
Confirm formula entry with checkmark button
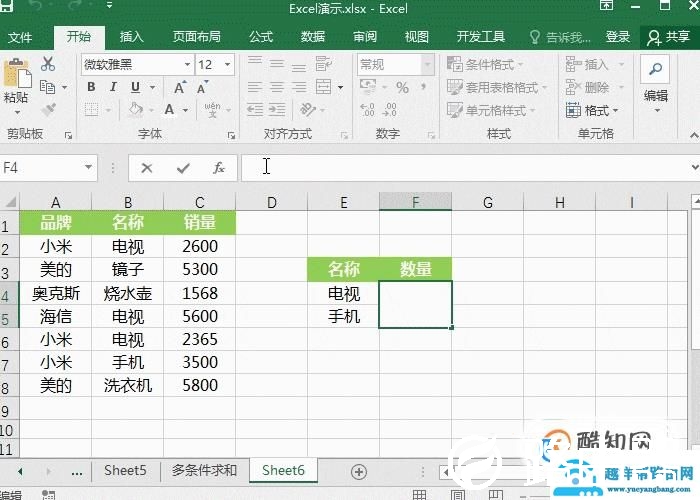click(x=183, y=168)
